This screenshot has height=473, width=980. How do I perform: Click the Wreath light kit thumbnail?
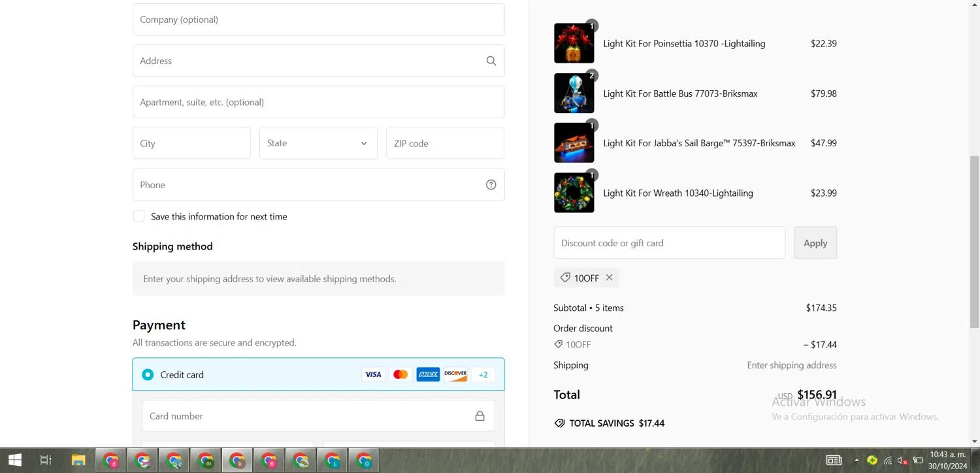pyautogui.click(x=574, y=193)
